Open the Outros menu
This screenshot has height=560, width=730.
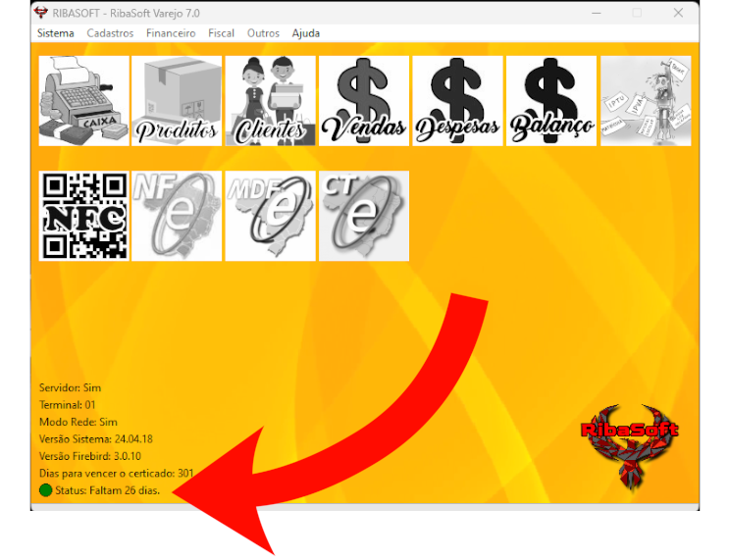pos(263,33)
